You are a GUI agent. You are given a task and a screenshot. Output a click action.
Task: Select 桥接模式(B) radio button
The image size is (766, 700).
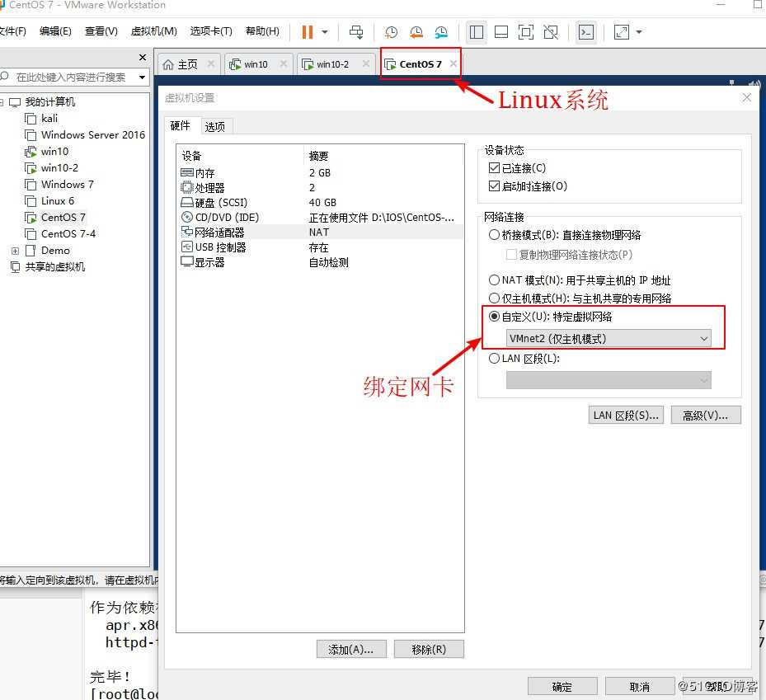click(x=494, y=235)
